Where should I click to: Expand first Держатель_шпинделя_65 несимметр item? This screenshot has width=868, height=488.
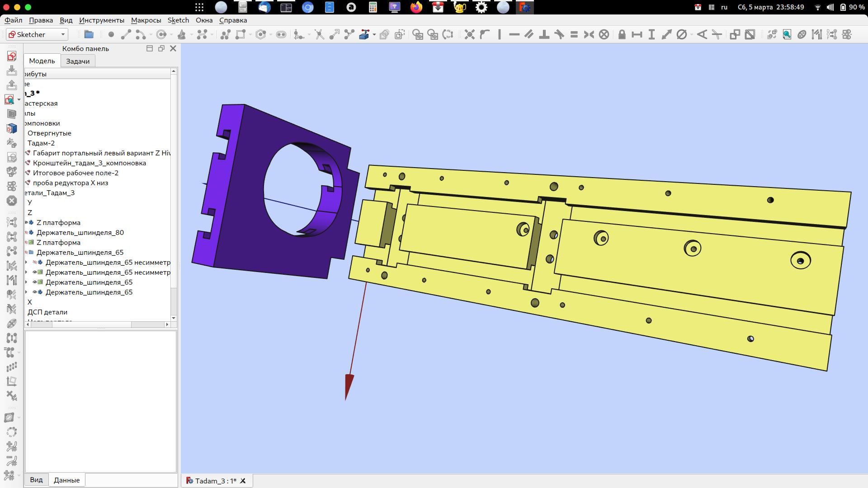(x=26, y=263)
